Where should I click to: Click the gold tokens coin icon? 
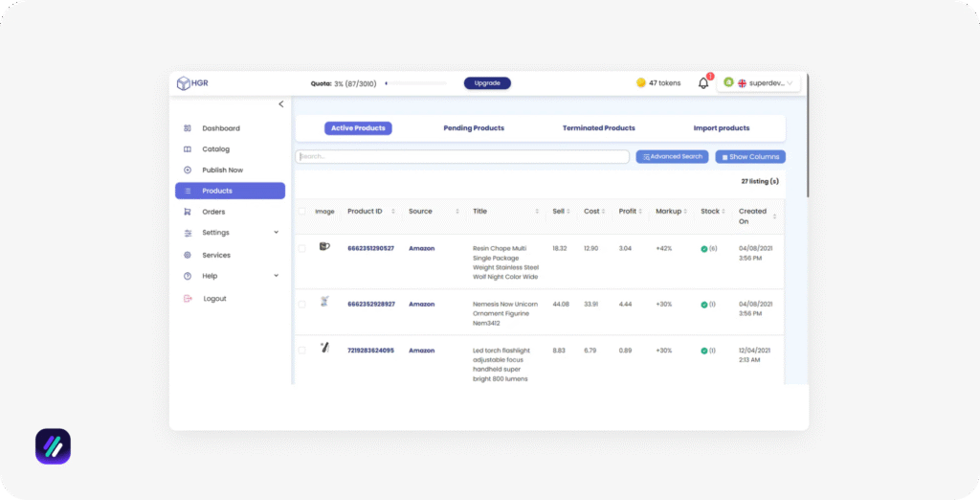[x=641, y=83]
